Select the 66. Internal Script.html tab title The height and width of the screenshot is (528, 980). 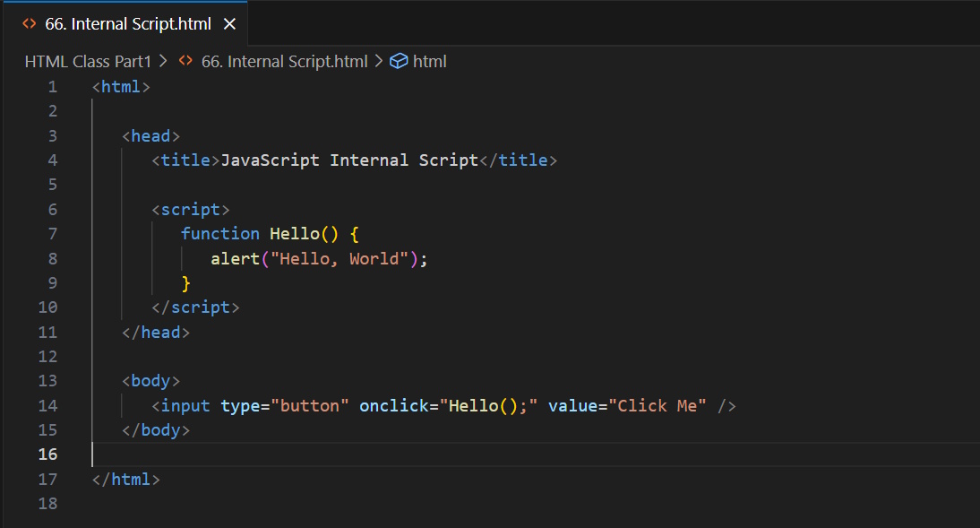128,24
